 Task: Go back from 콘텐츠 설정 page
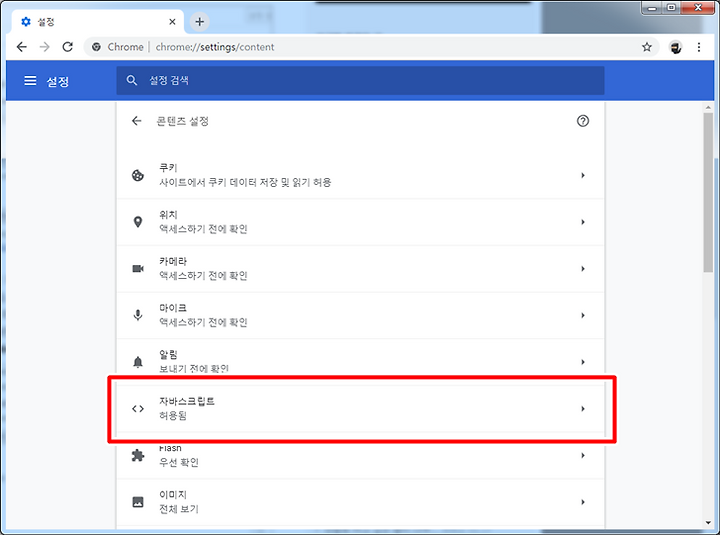(x=136, y=121)
